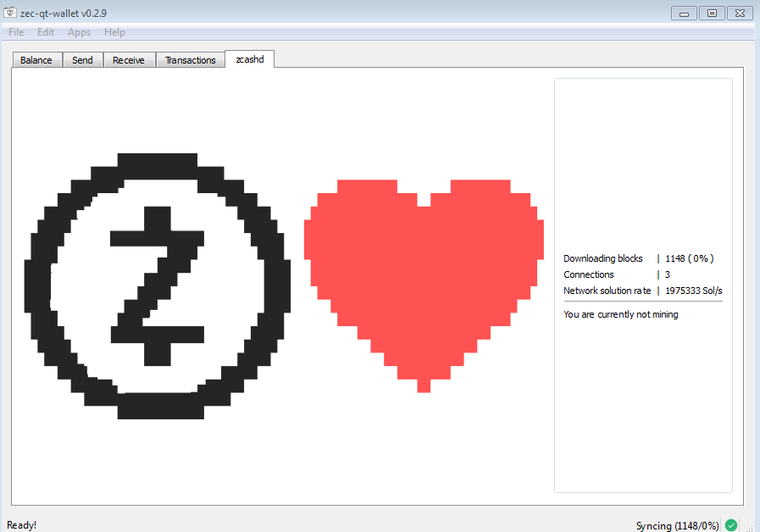Open the Edit menu
The height and width of the screenshot is (532, 760).
(46, 32)
